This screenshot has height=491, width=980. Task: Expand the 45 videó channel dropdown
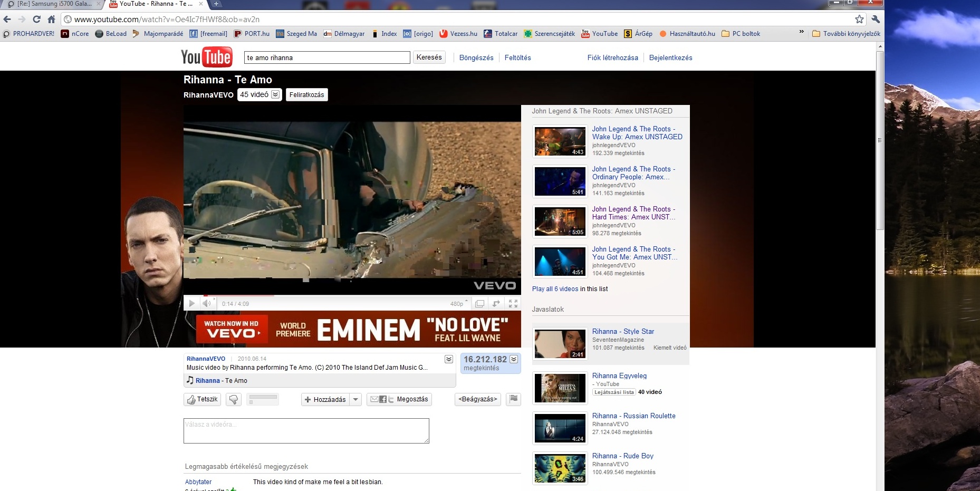pos(260,94)
